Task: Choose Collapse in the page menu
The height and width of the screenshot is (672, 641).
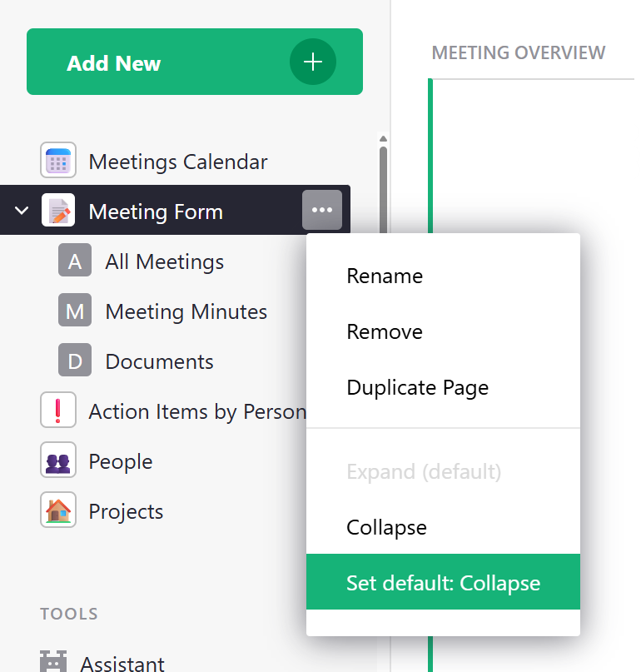Action: pyautogui.click(x=386, y=527)
